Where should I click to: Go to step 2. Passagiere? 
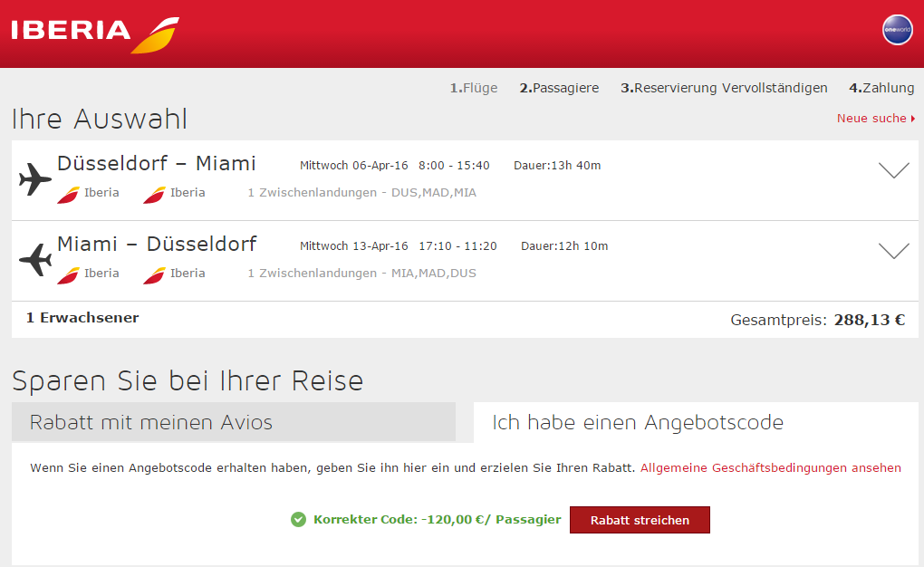559,88
